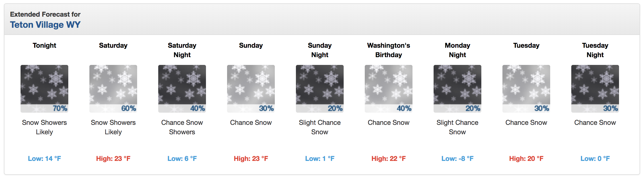Click the Tonight snow showers icon

[44, 89]
